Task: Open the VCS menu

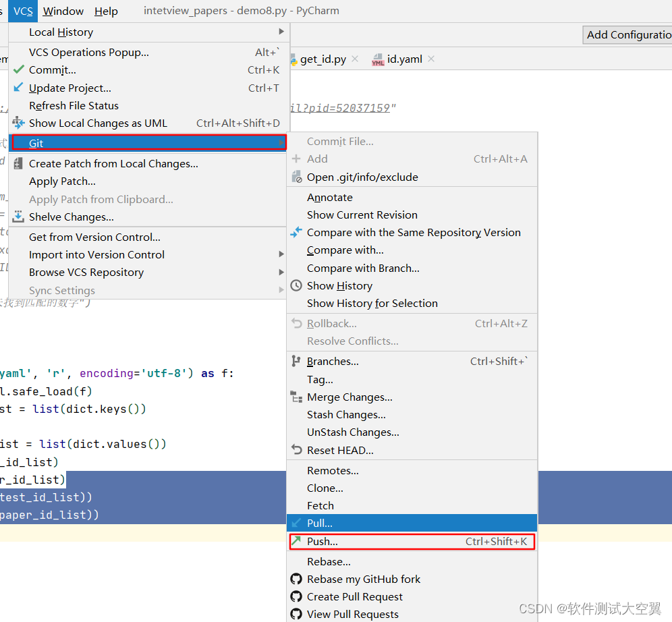Action: tap(23, 11)
